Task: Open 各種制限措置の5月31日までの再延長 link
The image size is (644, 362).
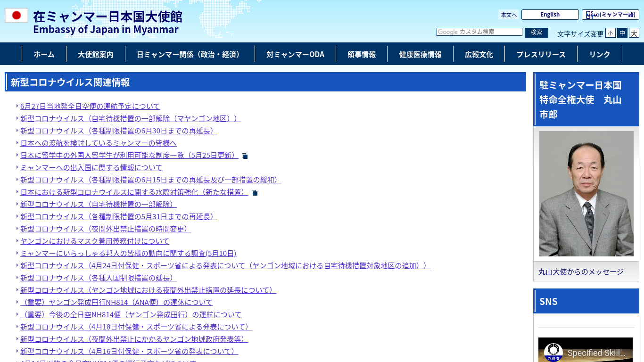Action: coord(119,217)
